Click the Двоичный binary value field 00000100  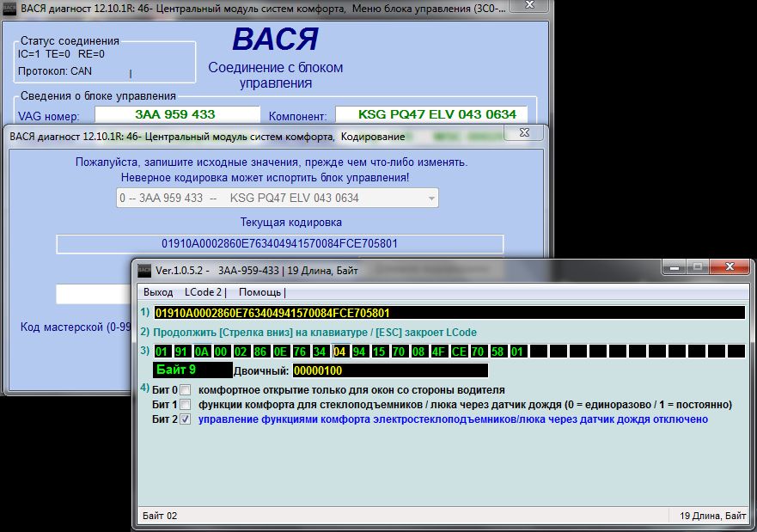click(390, 370)
